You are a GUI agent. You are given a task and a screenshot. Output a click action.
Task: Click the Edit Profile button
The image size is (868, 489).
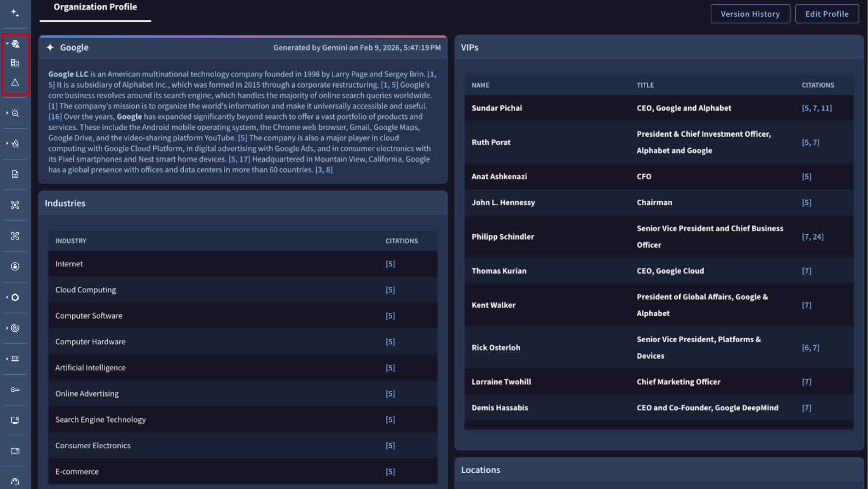(827, 14)
